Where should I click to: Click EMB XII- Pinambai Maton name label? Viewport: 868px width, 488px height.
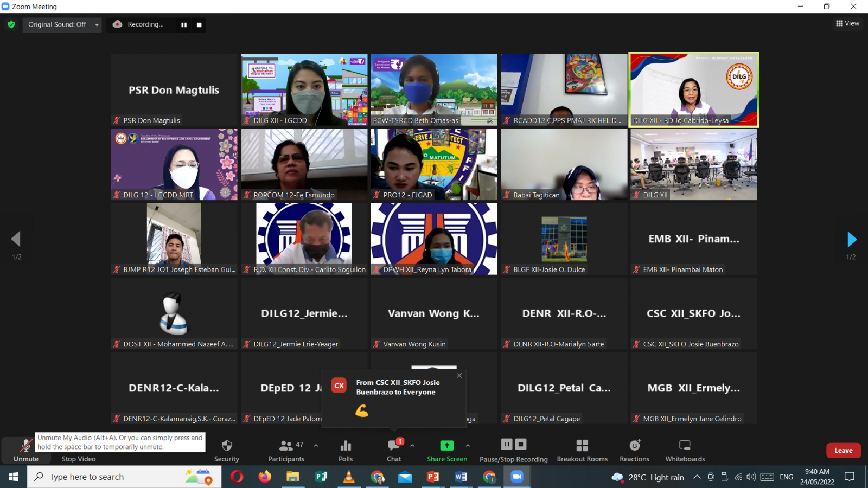pos(683,269)
